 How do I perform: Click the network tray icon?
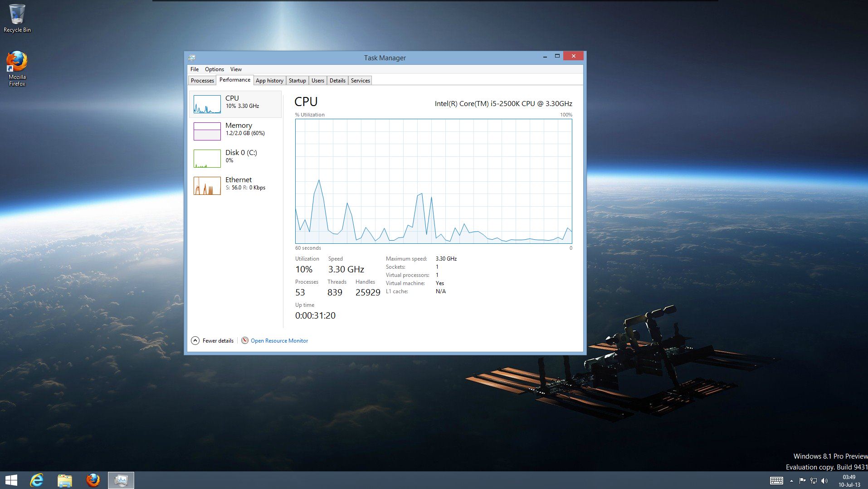pos(814,480)
